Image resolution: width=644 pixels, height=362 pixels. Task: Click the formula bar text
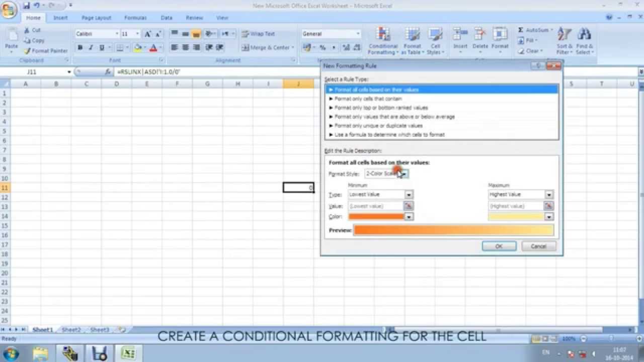149,72
